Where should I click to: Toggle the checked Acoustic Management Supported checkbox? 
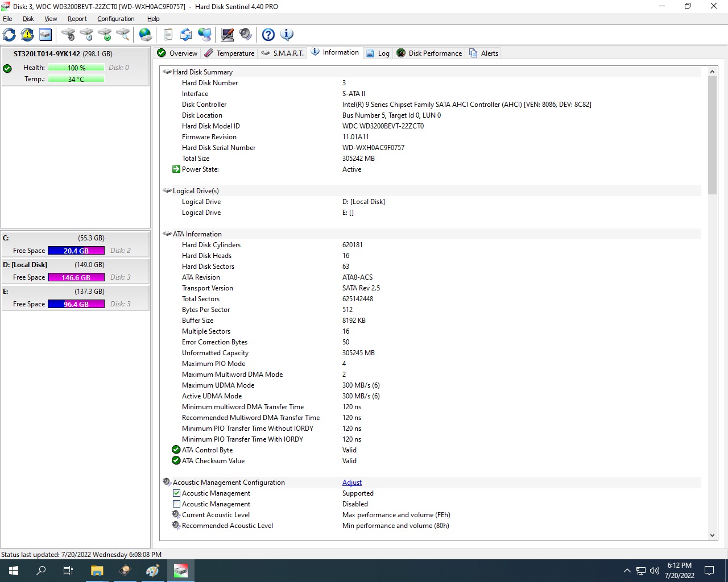pos(176,493)
